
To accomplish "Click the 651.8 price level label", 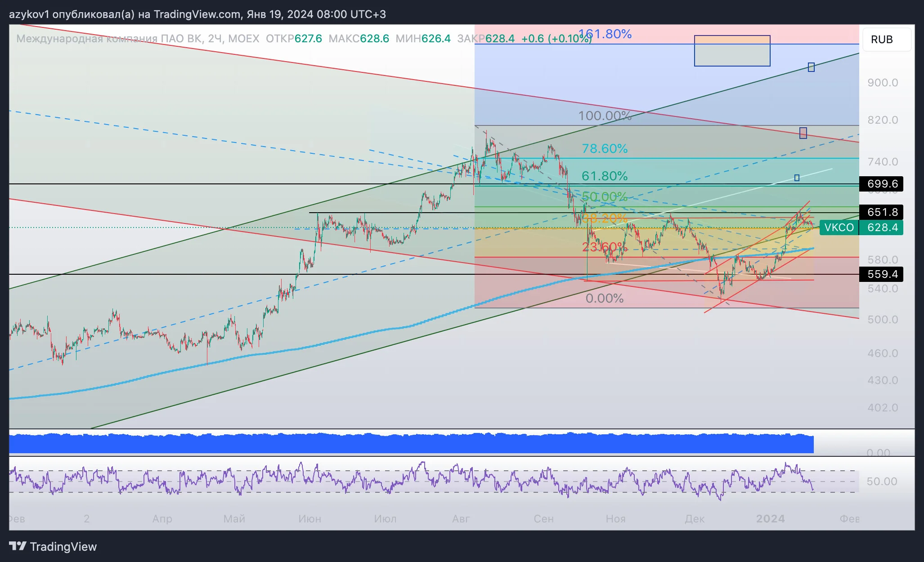I will pyautogui.click(x=881, y=212).
